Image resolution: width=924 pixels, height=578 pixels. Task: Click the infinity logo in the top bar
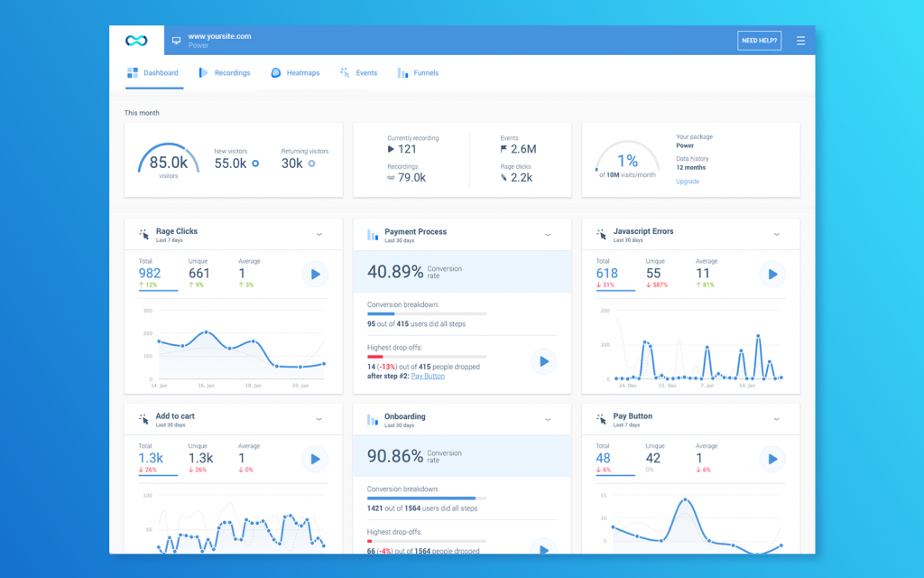(135, 40)
